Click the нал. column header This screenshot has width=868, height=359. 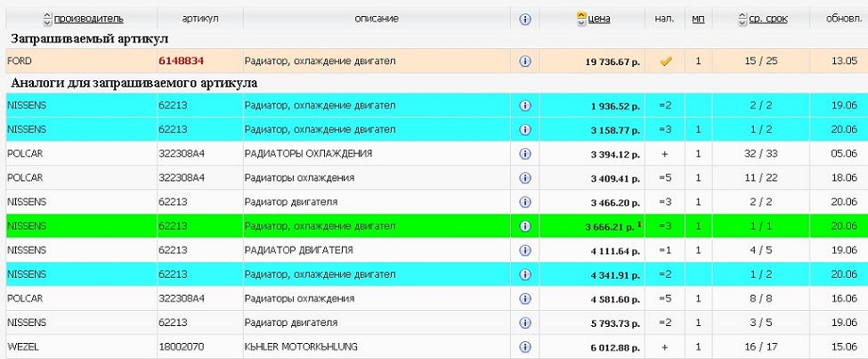(664, 19)
